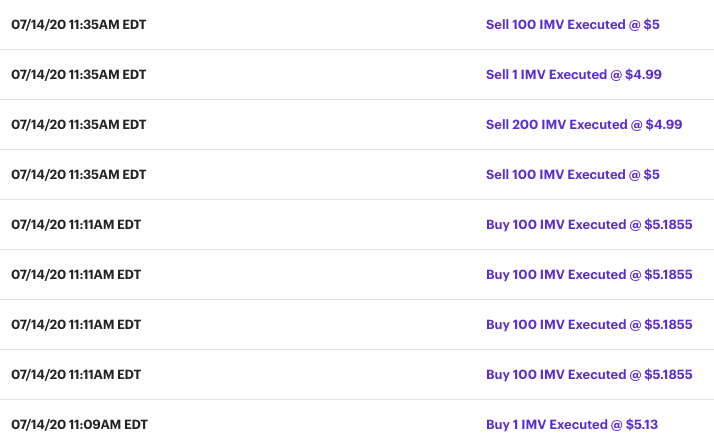Open Sell 200 IMV Executed @ $4.99 order
The width and height of the screenshot is (714, 442).
coord(583,124)
